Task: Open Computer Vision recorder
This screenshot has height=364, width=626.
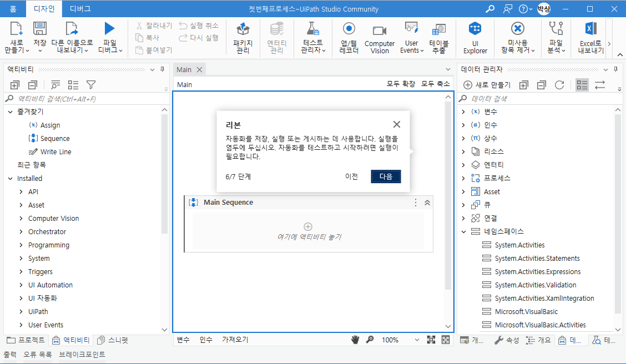Action: (379, 31)
